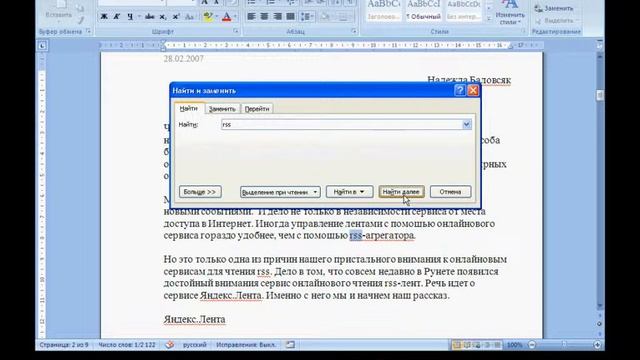Click the 100% zoom level button
Image resolution: width=640 pixels, height=360 pixels.
point(514,345)
